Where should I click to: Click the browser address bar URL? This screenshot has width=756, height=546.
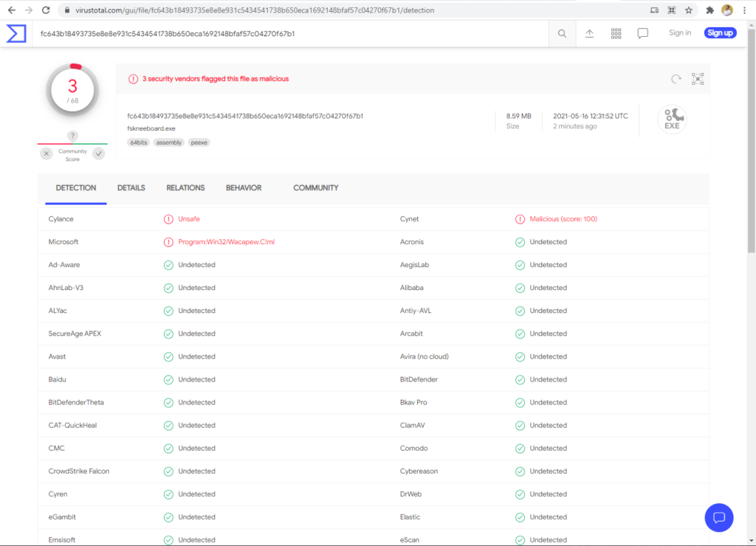[x=255, y=10]
